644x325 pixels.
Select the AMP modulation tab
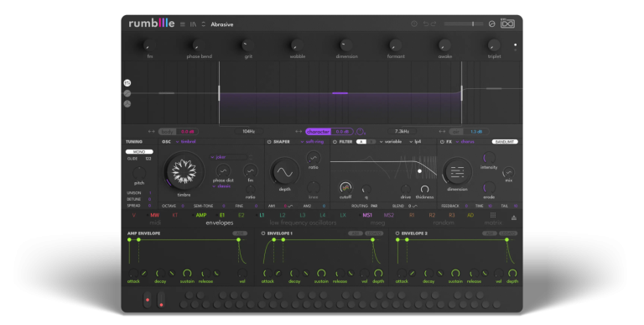tap(201, 215)
